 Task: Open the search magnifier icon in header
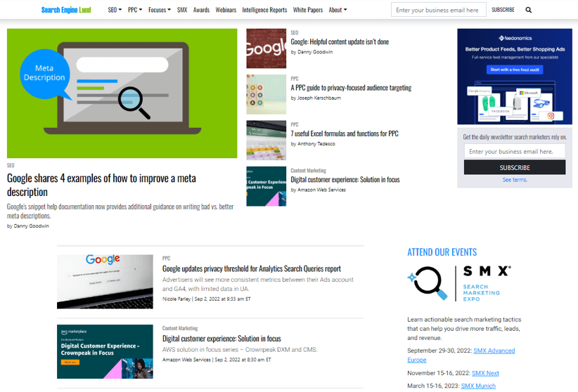(x=528, y=10)
